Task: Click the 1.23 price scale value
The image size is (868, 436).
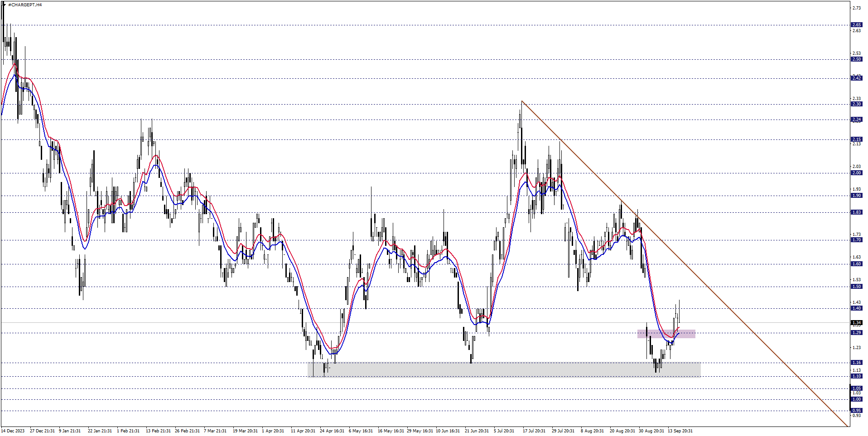Action: coord(857,348)
